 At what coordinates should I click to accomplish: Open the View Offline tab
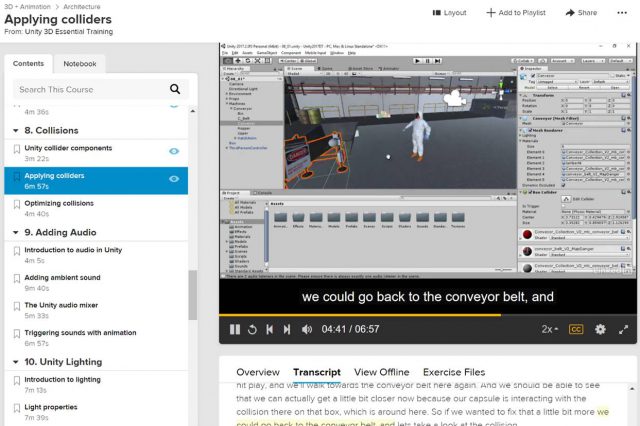coord(382,372)
